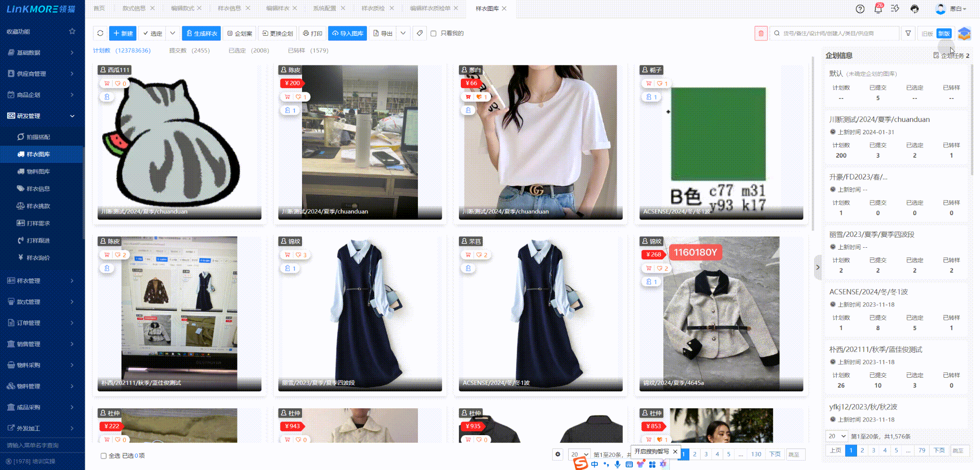Open the dropdown arrow next to 选定
This screenshot has height=470, width=980.
(x=172, y=33)
